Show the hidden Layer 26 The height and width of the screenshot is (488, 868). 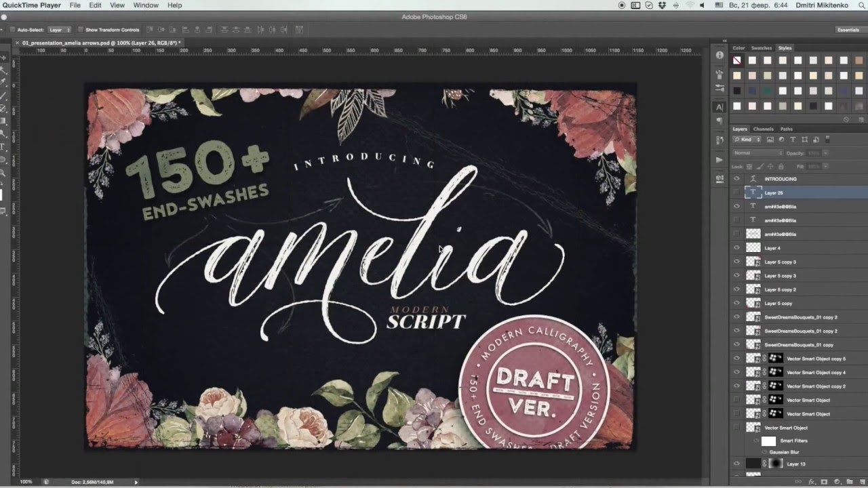[x=736, y=192]
